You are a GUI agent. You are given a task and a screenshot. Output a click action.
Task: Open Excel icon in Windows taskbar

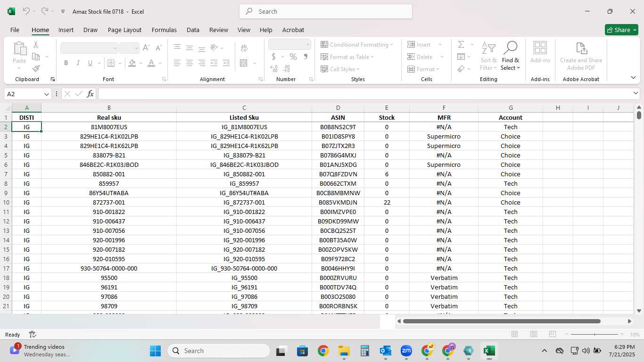489,351
